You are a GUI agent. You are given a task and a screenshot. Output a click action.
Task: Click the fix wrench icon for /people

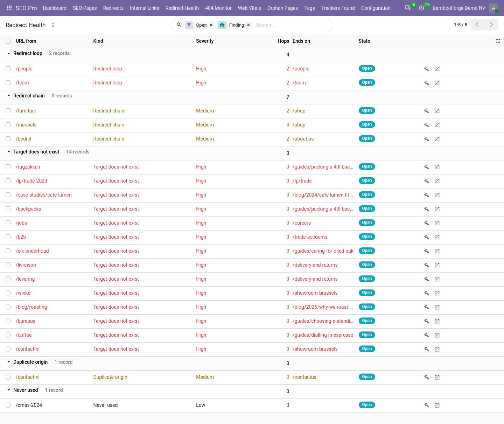[x=427, y=69]
